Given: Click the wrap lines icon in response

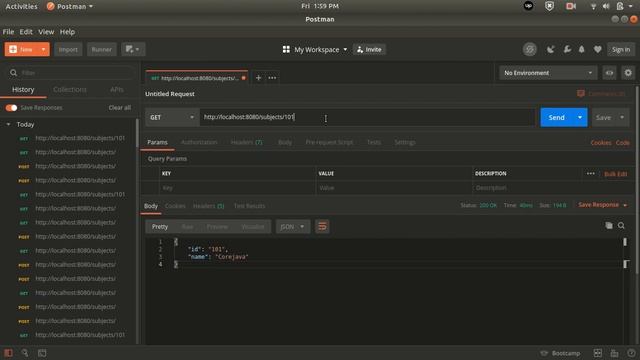Looking at the screenshot, I should [322, 227].
